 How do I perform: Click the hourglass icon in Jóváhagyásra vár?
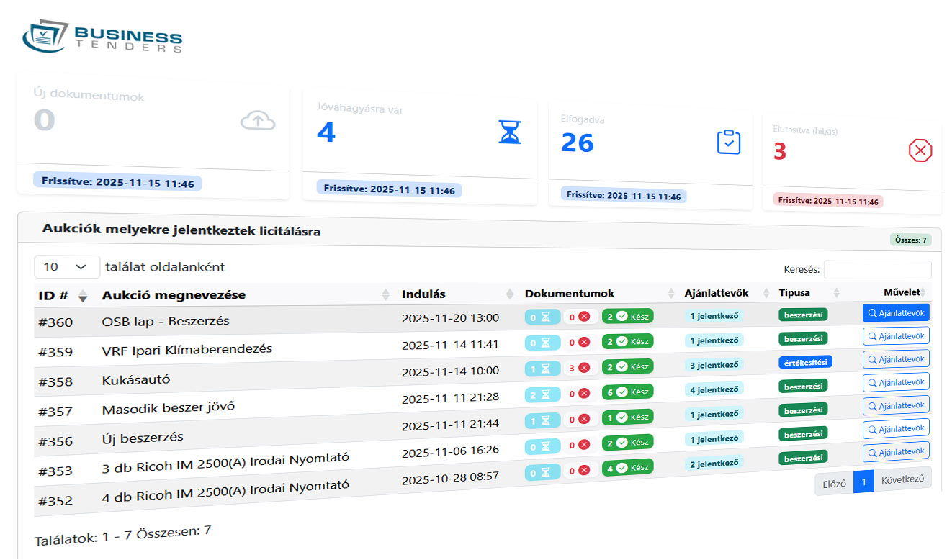[x=510, y=132]
